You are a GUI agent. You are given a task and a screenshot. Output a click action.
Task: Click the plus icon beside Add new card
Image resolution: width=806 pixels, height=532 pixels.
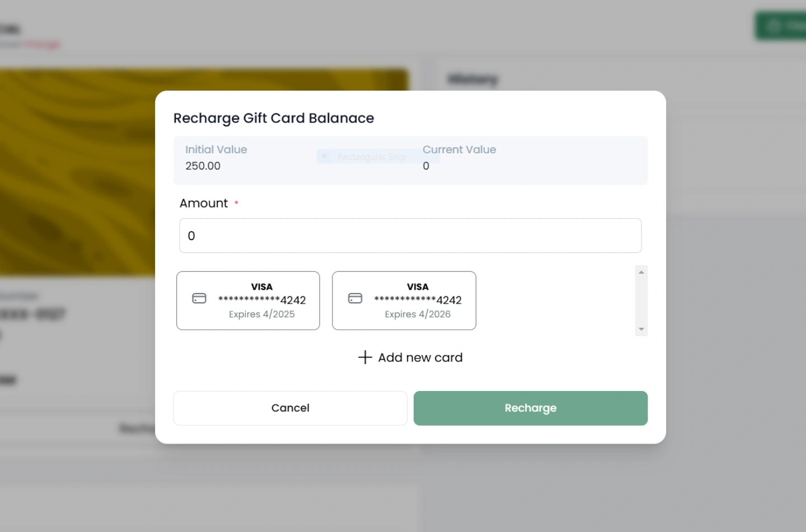pyautogui.click(x=365, y=357)
